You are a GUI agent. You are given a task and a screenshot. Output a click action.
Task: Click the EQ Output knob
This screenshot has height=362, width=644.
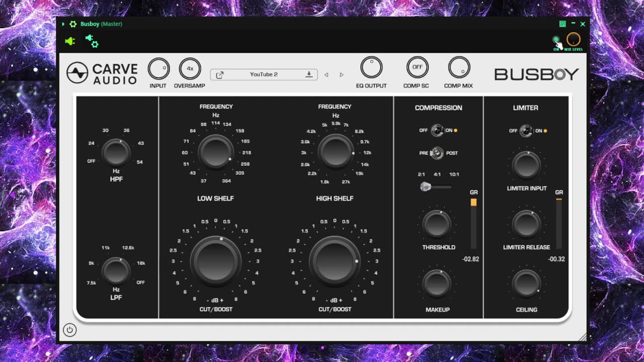pos(371,67)
